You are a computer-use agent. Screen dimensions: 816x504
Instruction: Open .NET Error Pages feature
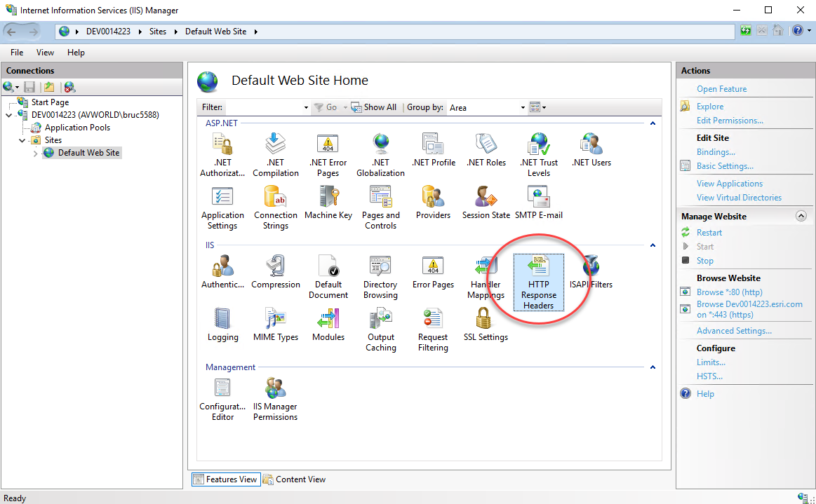pyautogui.click(x=328, y=154)
